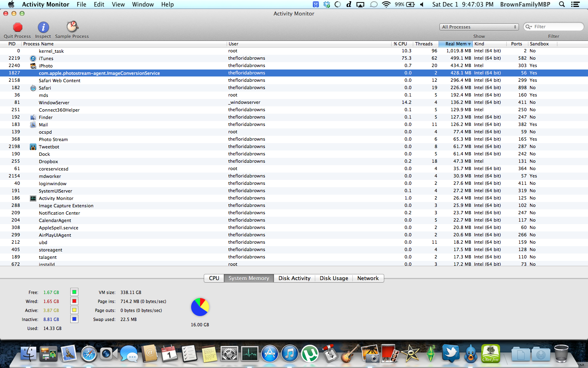Open the View menu
The width and height of the screenshot is (588, 368).
coord(118,4)
